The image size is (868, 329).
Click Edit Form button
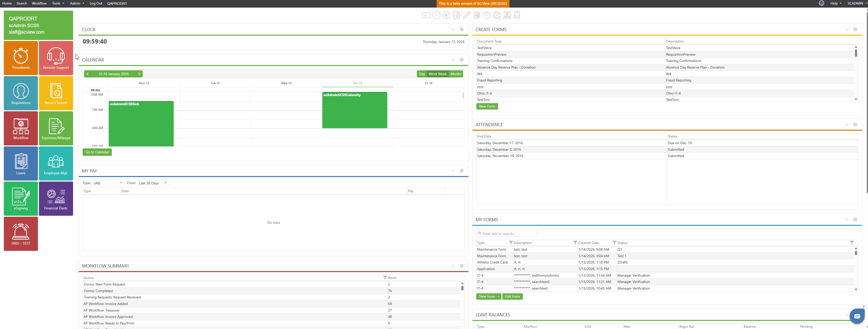[512, 297]
